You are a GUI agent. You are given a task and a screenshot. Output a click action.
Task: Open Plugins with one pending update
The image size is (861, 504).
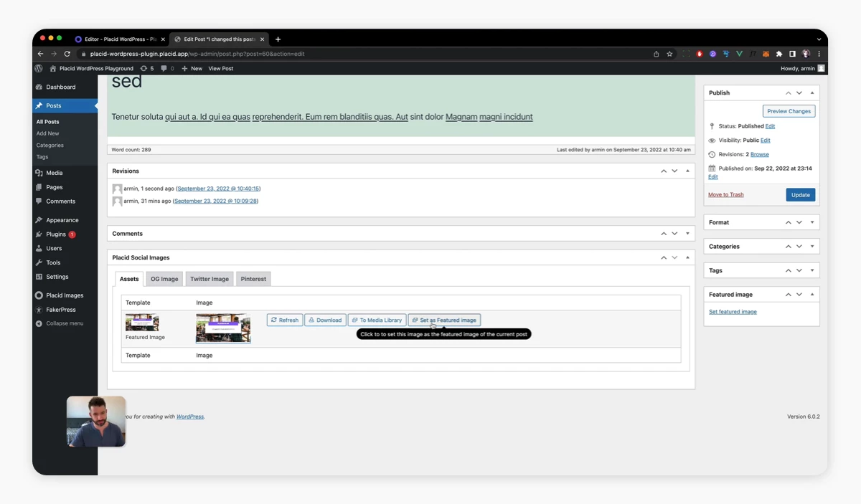56,234
